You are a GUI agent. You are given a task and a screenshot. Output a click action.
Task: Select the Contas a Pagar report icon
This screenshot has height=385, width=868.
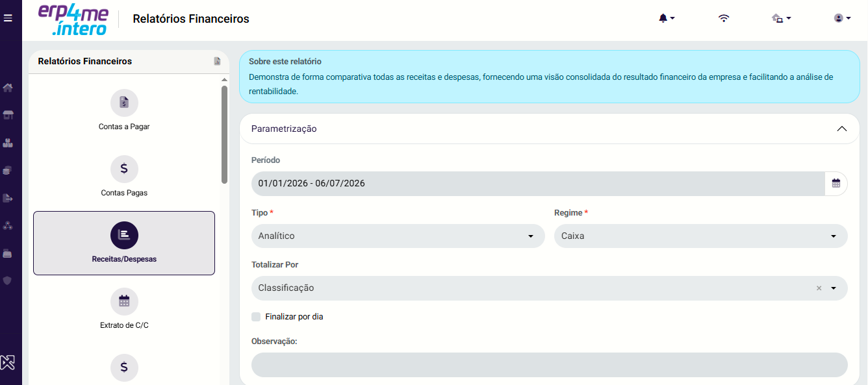click(x=124, y=103)
